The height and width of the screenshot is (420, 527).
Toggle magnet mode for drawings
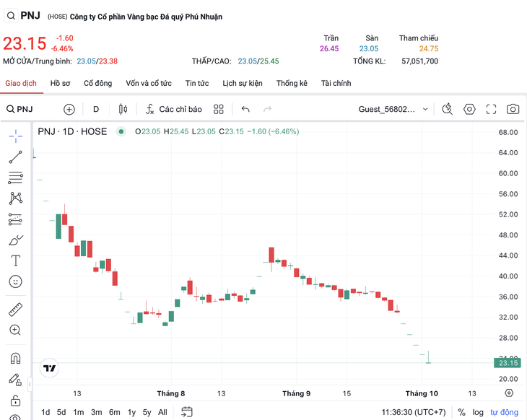(15, 358)
